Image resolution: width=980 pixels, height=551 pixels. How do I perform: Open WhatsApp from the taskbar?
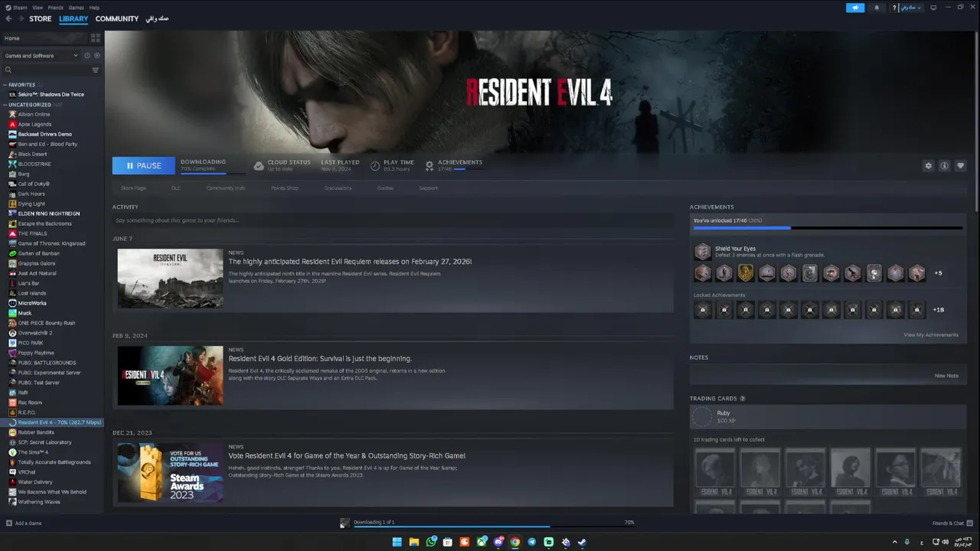coord(431,542)
